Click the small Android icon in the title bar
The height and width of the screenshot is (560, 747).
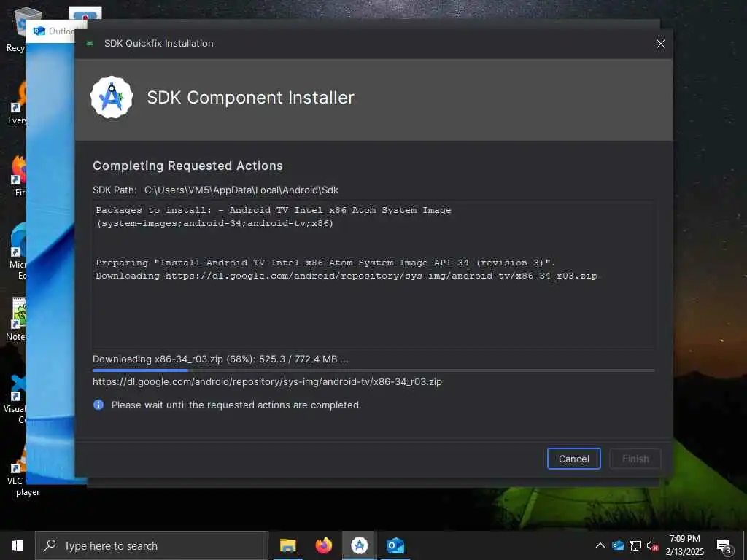point(90,43)
